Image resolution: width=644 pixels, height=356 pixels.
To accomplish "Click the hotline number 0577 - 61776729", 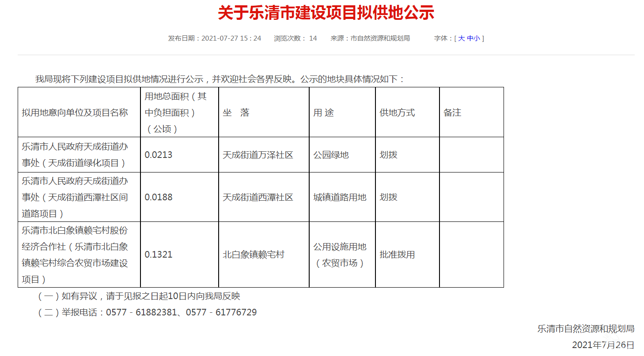I will point(221,312).
